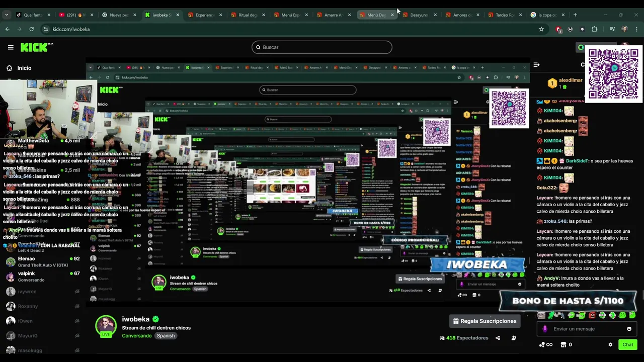Open site information icon beside URL
Viewport: 644px width, 362px height.
[46, 29]
